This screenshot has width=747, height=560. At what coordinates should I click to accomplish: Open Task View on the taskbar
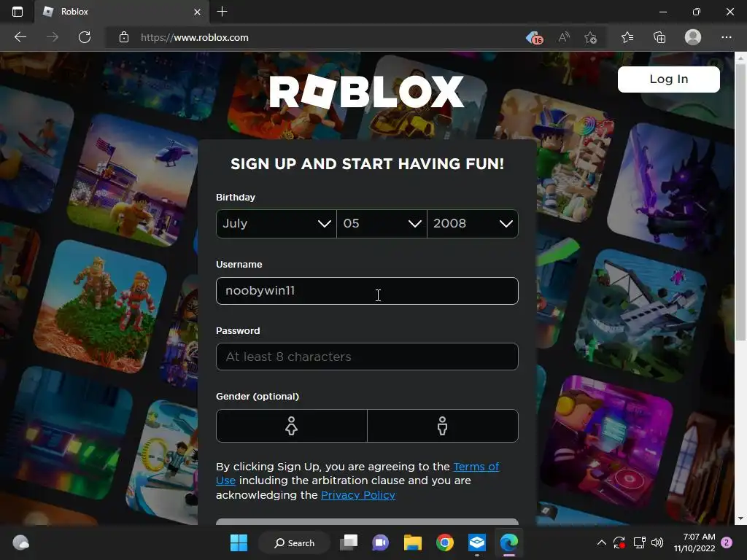coord(349,542)
